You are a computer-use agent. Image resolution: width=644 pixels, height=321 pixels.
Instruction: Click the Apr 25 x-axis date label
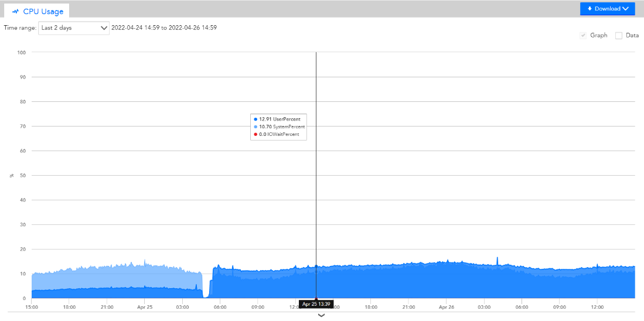[x=145, y=306]
